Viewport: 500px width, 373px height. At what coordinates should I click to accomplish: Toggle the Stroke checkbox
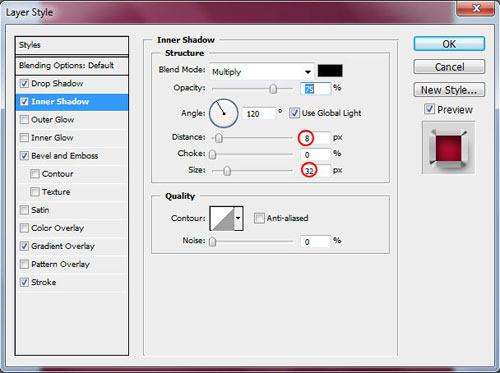point(24,282)
